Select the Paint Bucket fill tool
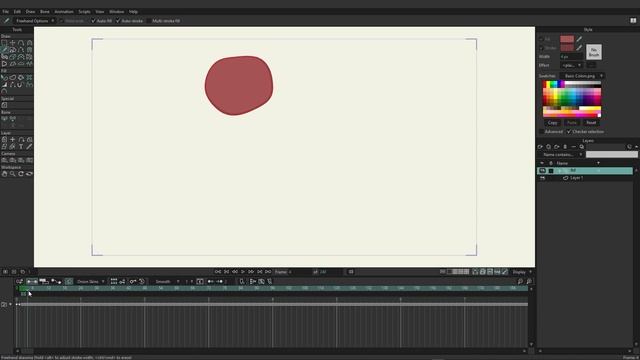This screenshot has width=640, height=360. [21, 77]
